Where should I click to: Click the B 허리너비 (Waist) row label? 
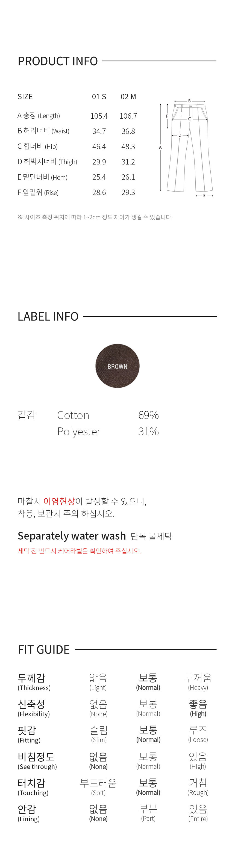click(x=43, y=131)
